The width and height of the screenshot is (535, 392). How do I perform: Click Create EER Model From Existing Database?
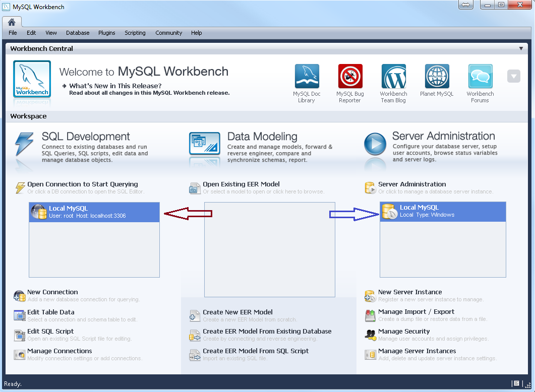coord(267,332)
